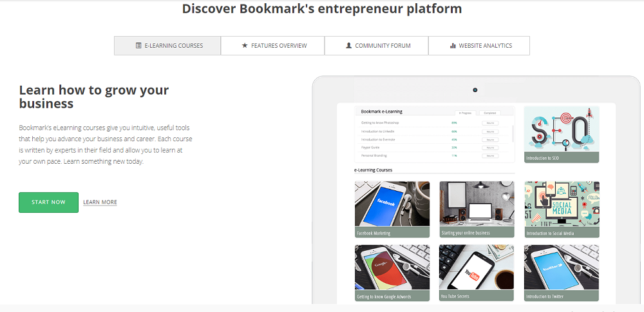
Task: Click the person icon beside Community Forum
Action: 348,46
